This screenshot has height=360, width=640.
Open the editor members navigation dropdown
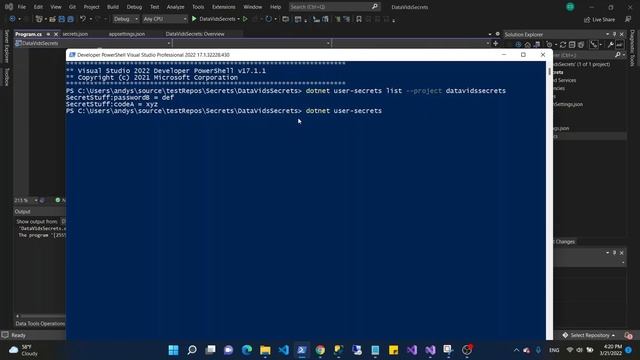tap(411, 43)
